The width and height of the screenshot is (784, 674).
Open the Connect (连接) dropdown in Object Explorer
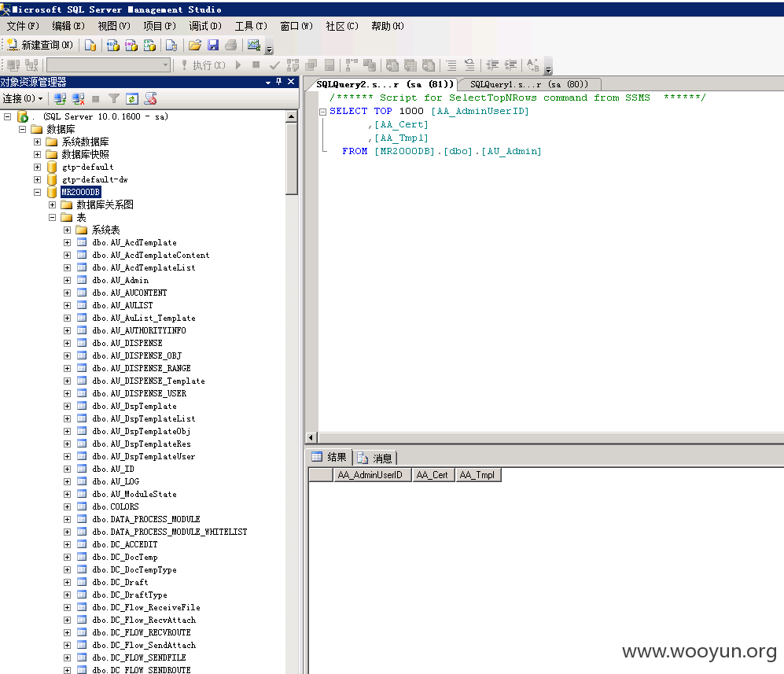[x=23, y=98]
